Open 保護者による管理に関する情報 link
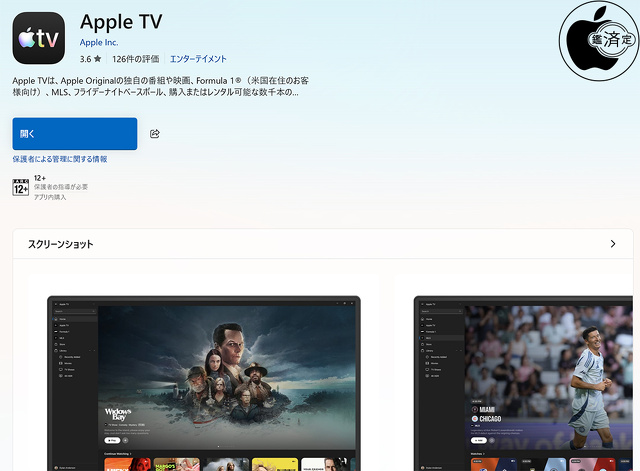Viewport: 640px width, 471px height. click(60, 159)
